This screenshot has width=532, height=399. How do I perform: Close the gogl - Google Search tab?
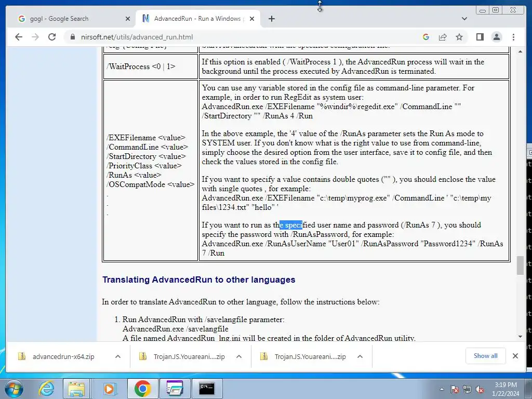128,19
